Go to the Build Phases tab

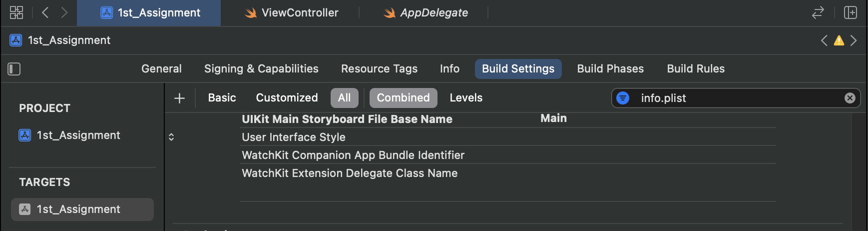click(610, 69)
